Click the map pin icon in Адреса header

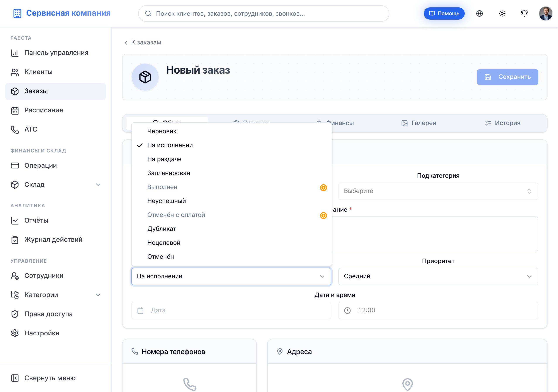coord(280,351)
